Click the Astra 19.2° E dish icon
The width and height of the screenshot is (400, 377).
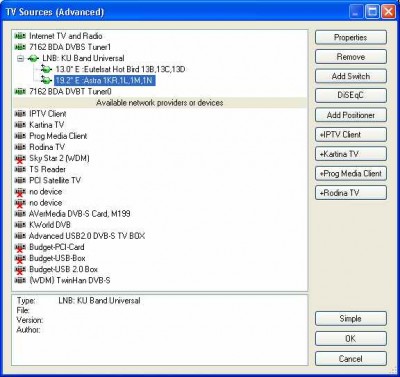pos(46,80)
